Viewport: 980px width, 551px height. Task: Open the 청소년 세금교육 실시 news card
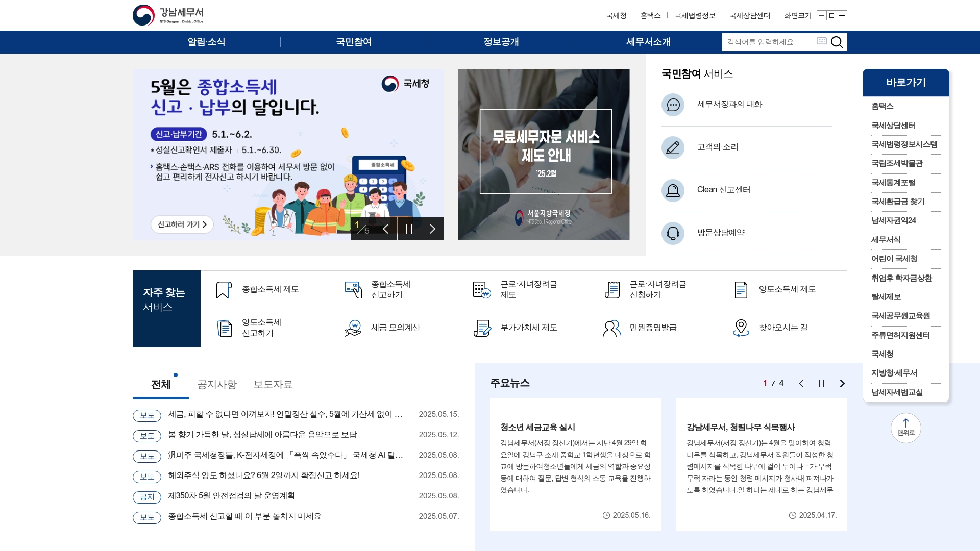575,465
